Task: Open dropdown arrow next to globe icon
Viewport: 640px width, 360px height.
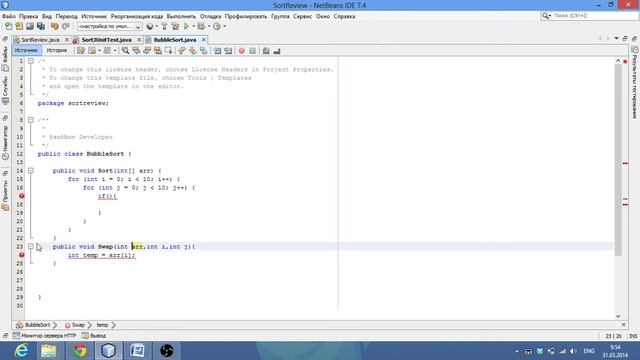Action: pyautogui.click(x=157, y=27)
